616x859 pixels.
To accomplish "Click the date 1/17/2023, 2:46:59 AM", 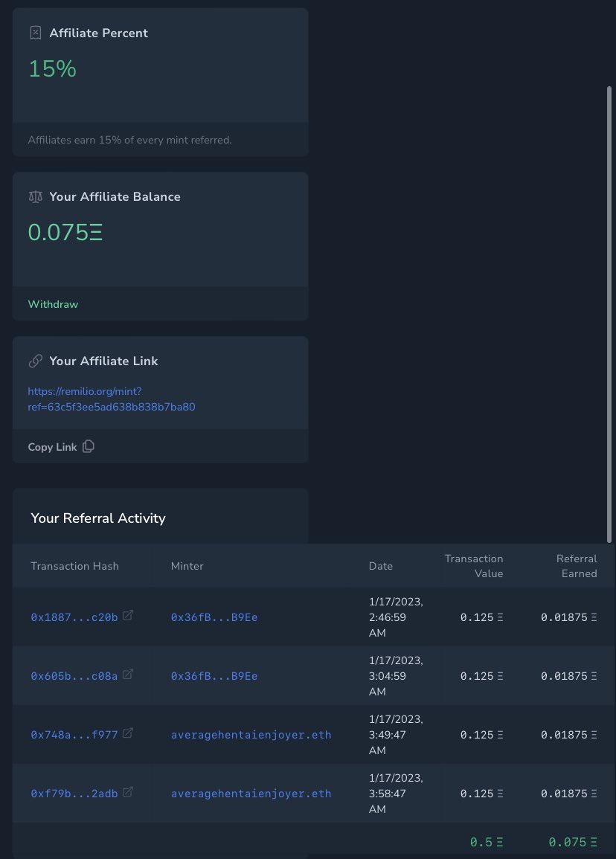I will click(396, 617).
